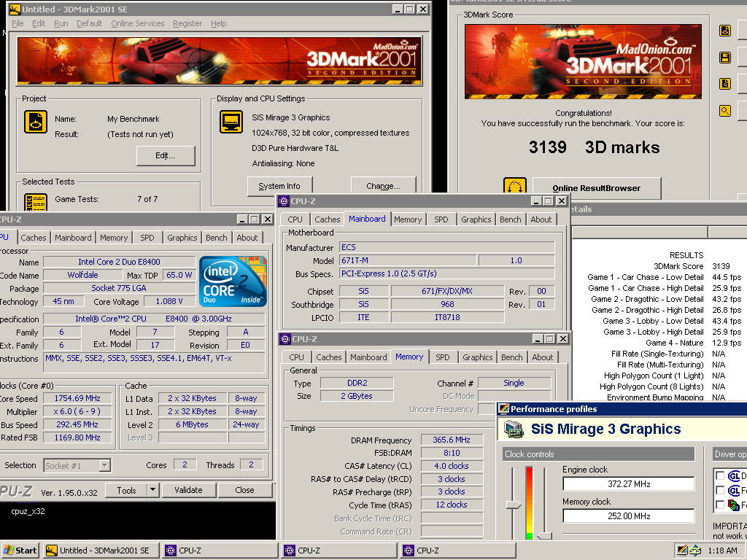The width and height of the screenshot is (747, 560).
Task: Click the Help menu in 3DMark2001
Action: point(219,23)
